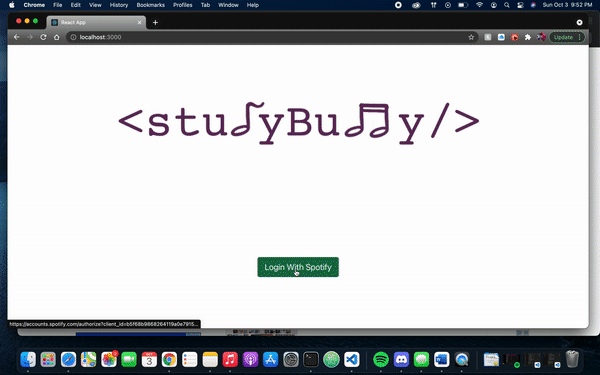600x375 pixels.
Task: Click the green Update button in Chrome
Action: [567, 37]
